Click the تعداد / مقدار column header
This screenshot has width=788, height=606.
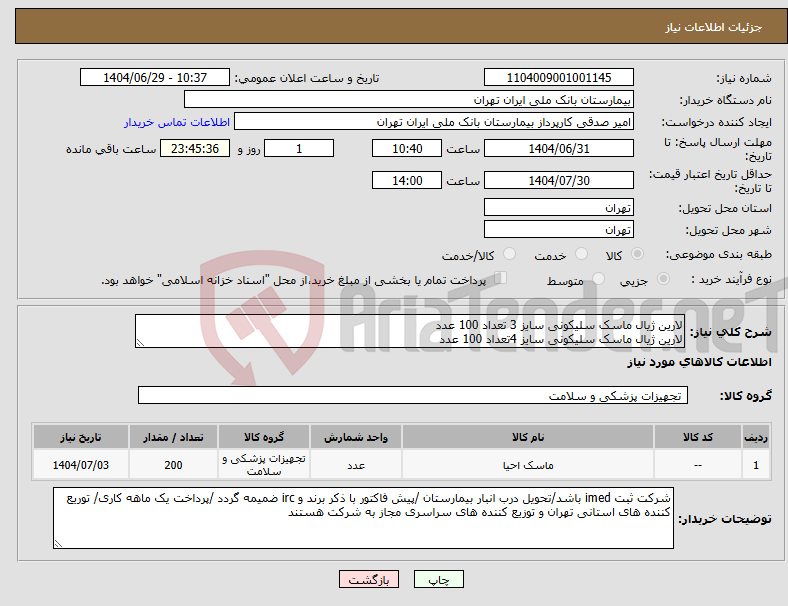[x=173, y=437]
